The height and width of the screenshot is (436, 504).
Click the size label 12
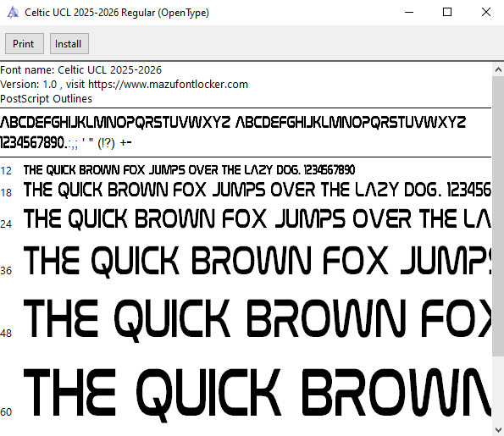click(x=6, y=171)
